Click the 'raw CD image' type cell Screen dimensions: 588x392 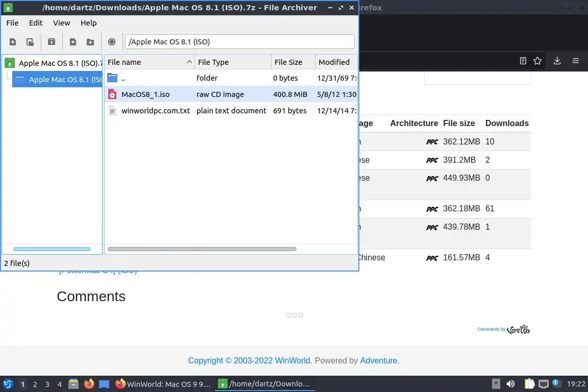pos(220,94)
